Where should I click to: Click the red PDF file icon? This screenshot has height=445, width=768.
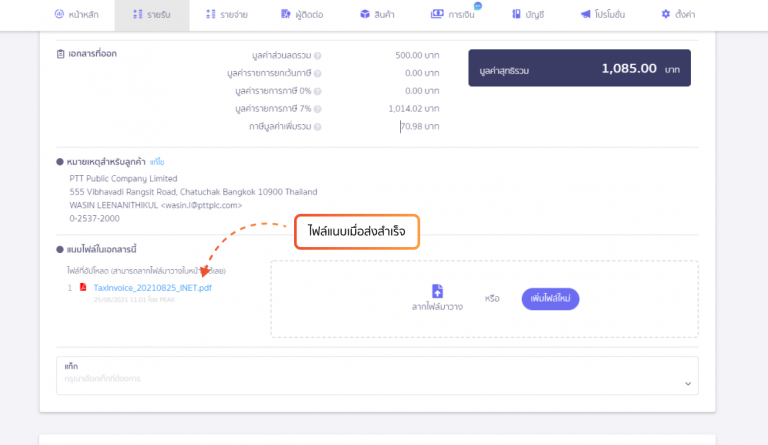coord(83,288)
